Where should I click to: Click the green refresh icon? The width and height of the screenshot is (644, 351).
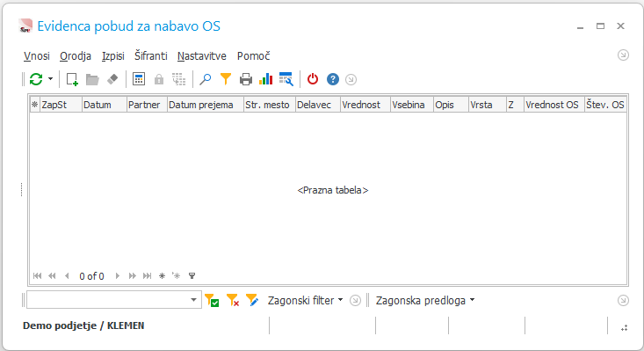[x=36, y=79]
